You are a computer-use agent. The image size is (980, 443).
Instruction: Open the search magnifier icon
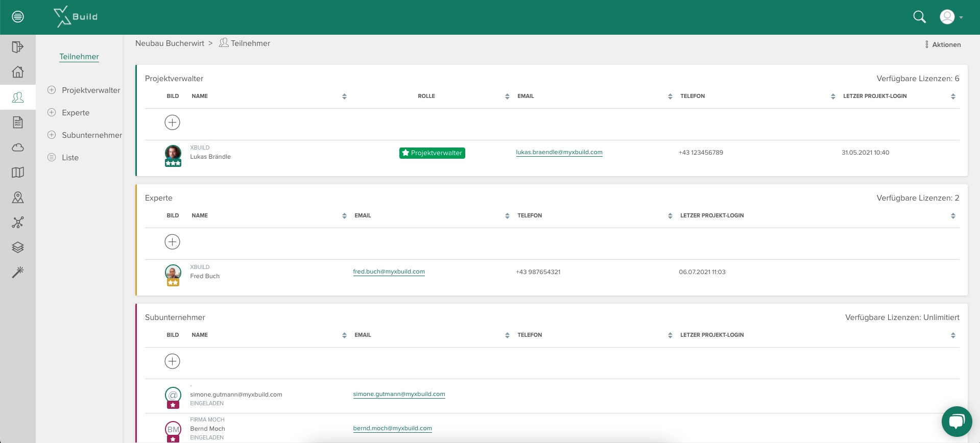[x=919, y=17]
